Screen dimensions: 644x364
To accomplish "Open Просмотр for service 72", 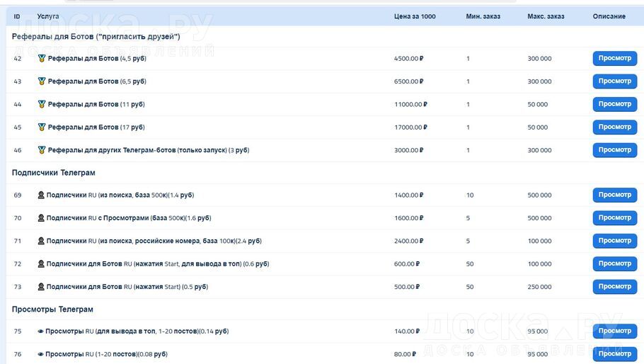I will (615, 264).
